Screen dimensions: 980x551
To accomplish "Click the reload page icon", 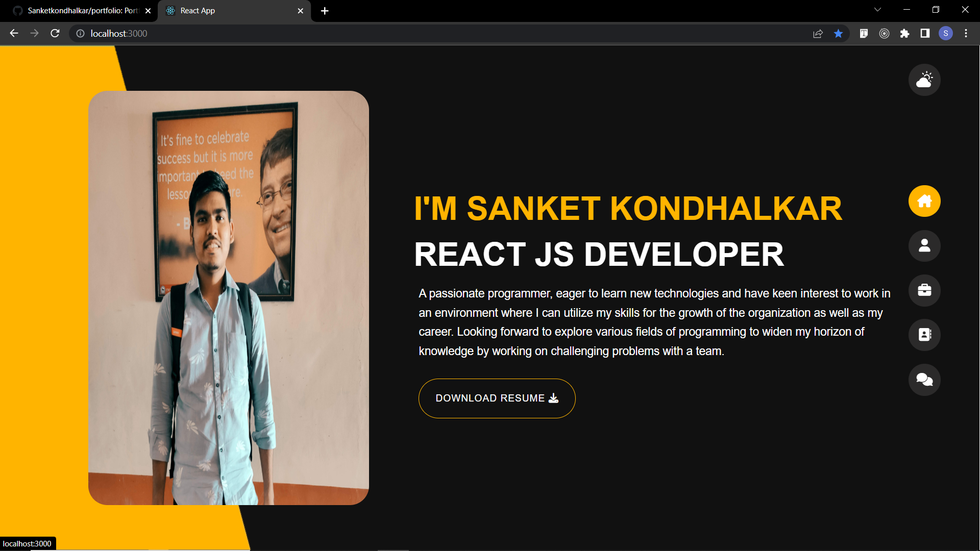I will pyautogui.click(x=55, y=33).
